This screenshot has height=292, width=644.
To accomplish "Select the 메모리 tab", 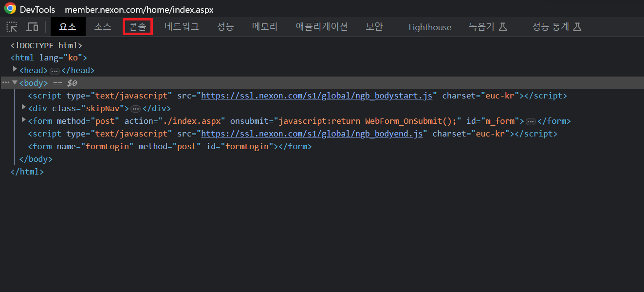I will coord(265,27).
